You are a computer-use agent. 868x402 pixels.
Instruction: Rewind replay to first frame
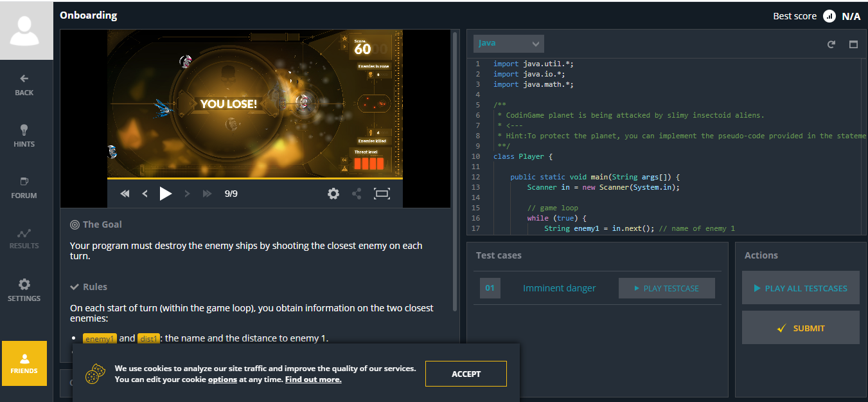(x=125, y=194)
